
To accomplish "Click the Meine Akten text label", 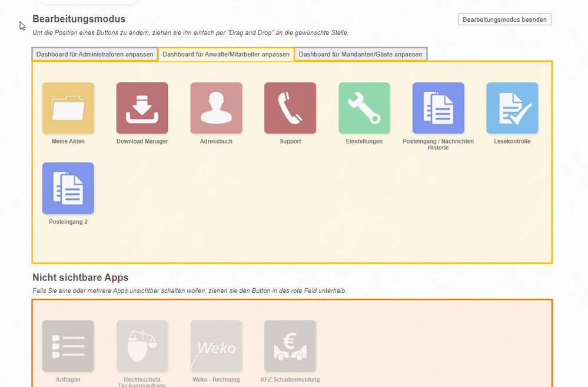I will click(x=68, y=141).
